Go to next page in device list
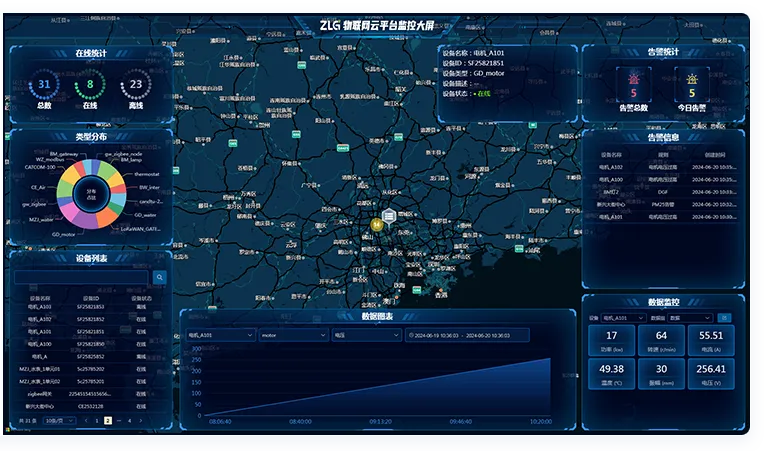764x451 pixels. point(141,420)
